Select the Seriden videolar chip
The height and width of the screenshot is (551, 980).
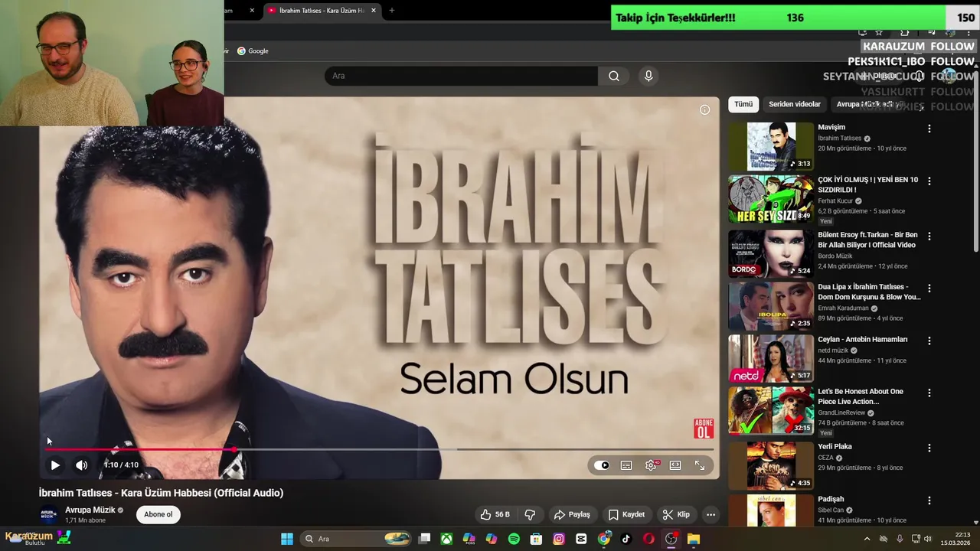tap(795, 104)
